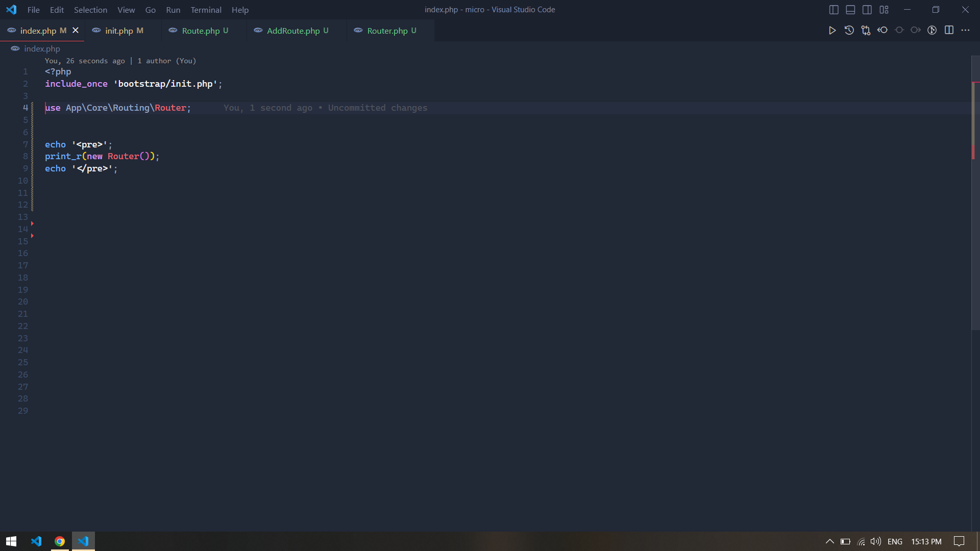Click index.php in the breadcrumb bar
The width and height of the screenshot is (980, 551).
42,49
